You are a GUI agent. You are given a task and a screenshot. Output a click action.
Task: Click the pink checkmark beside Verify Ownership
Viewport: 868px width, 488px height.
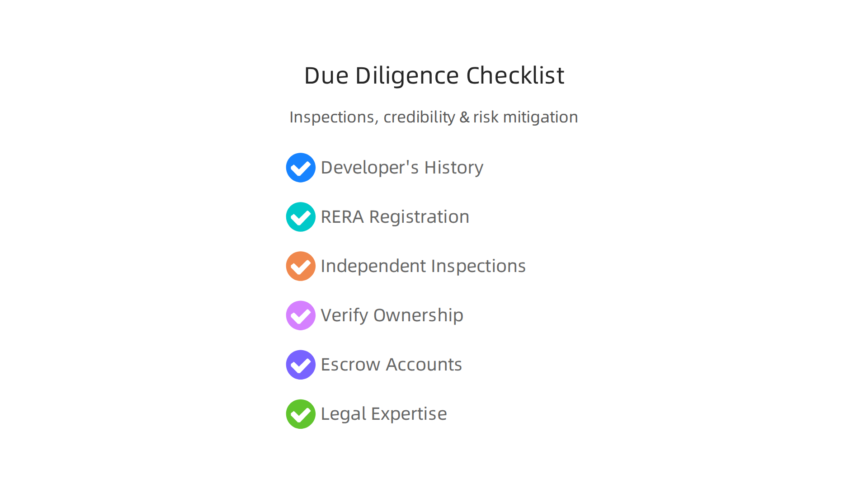[x=301, y=315]
